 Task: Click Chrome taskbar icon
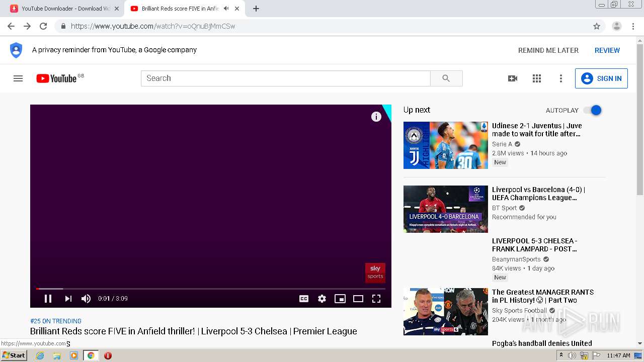pos(91,355)
